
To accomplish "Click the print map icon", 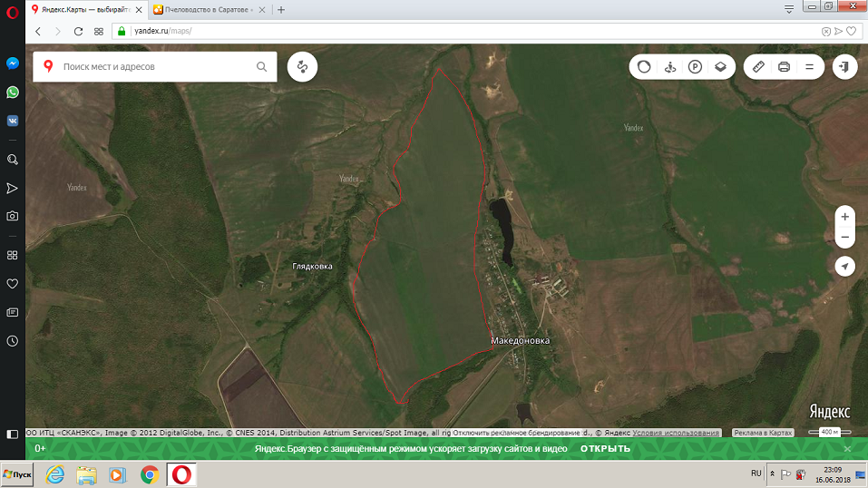I will tap(784, 67).
